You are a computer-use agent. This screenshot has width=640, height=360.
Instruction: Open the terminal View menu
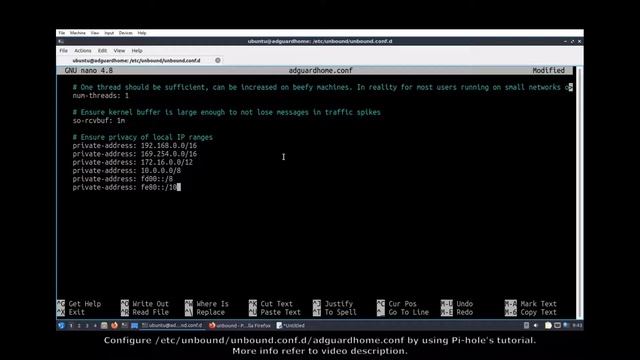pos(119,51)
